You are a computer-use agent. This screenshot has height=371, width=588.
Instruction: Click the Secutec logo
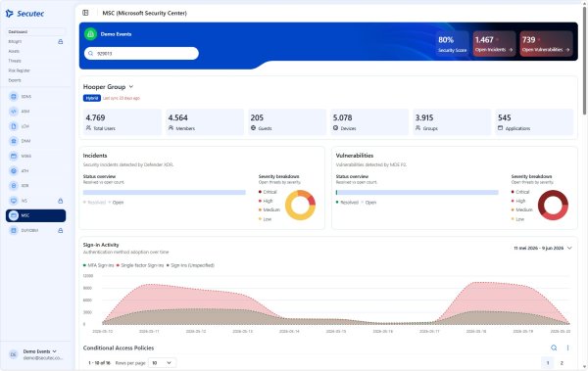click(24, 14)
